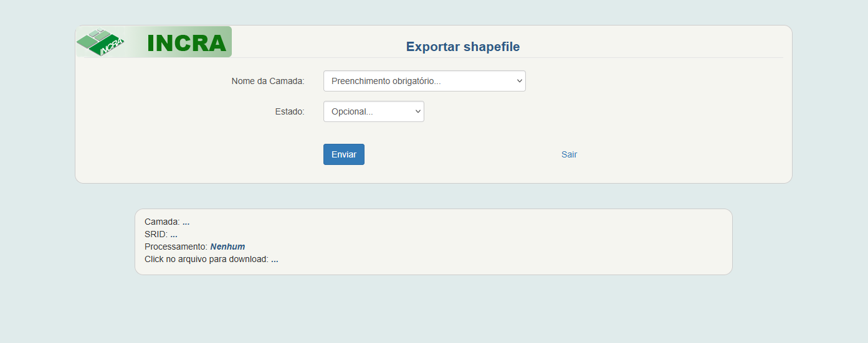
Task: Log out using the Sair link
Action: (x=569, y=154)
